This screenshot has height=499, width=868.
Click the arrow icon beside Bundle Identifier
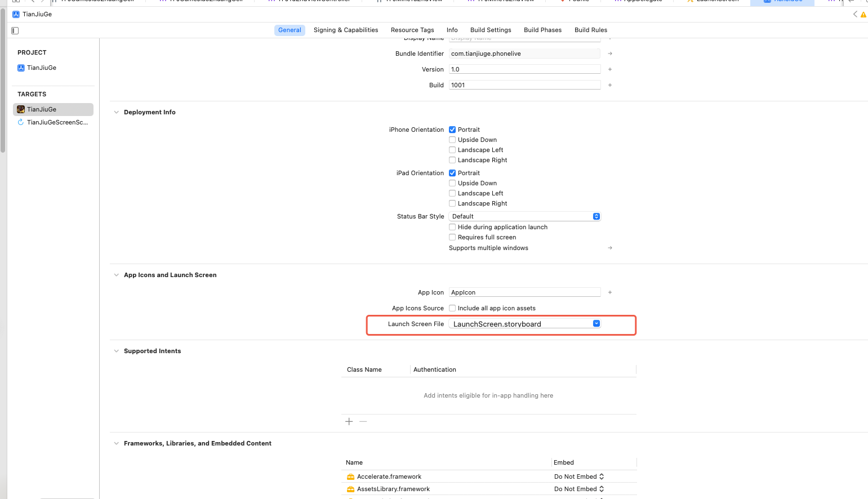(x=610, y=54)
